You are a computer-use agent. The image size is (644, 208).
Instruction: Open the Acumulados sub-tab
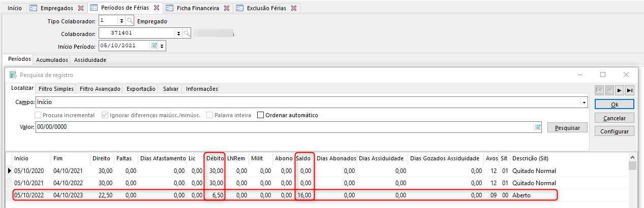pyautogui.click(x=52, y=59)
